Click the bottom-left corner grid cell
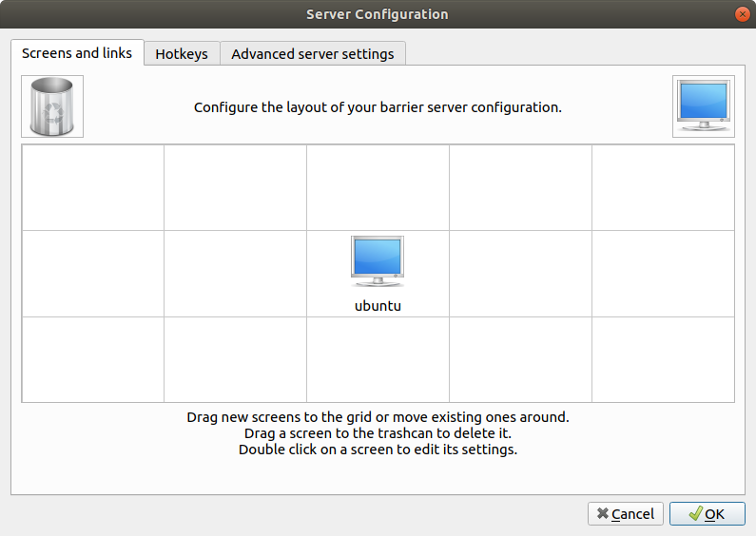756x536 pixels. (93, 359)
